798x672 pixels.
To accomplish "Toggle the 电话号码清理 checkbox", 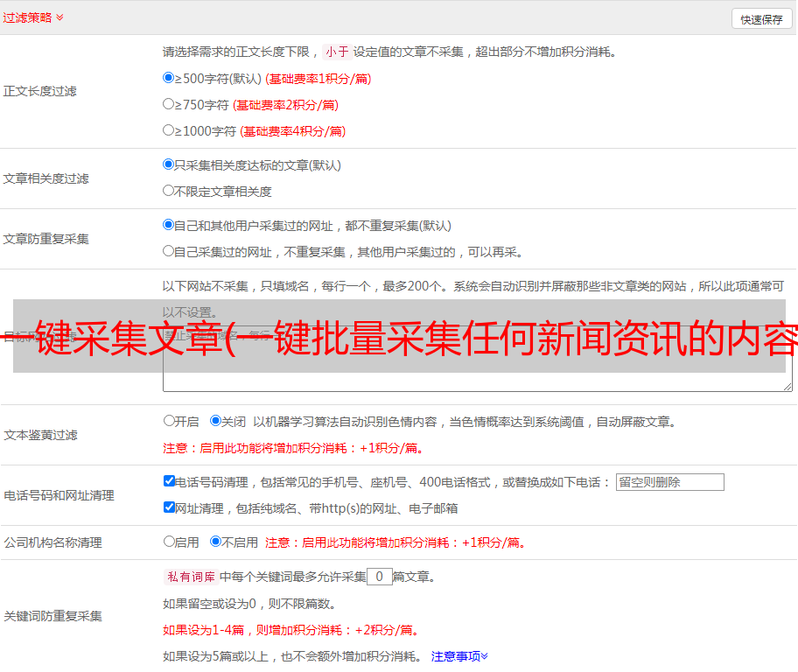I will tap(169, 481).
